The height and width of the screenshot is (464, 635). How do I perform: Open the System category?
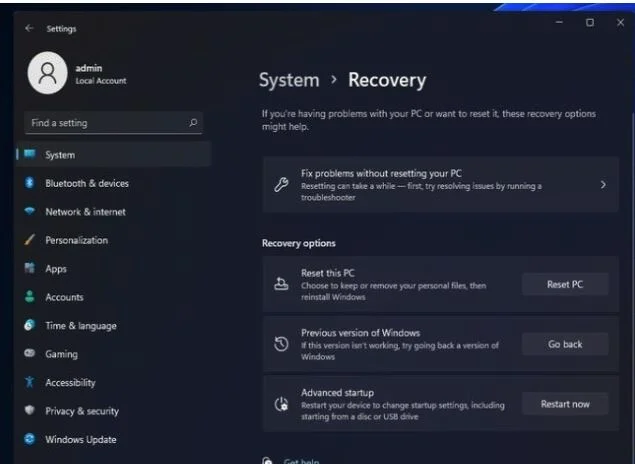tap(114, 154)
